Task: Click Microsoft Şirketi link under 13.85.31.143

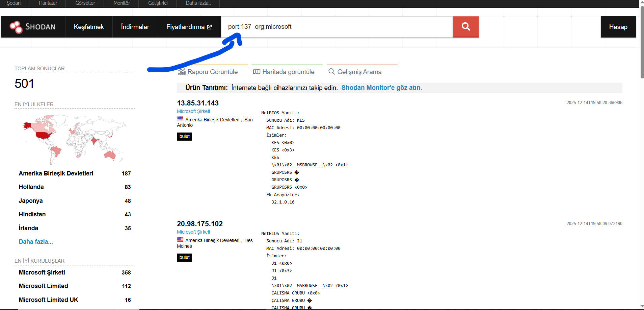Action: [x=193, y=111]
